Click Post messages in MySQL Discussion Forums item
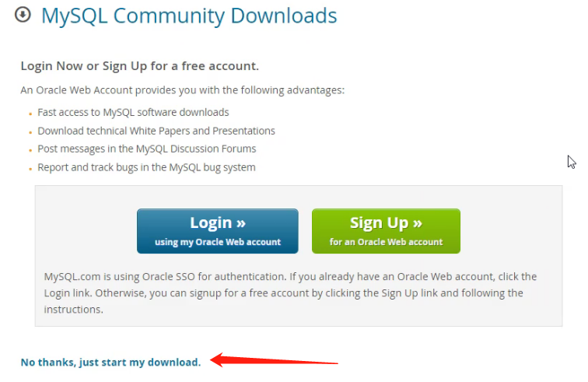The image size is (588, 382). pos(147,149)
